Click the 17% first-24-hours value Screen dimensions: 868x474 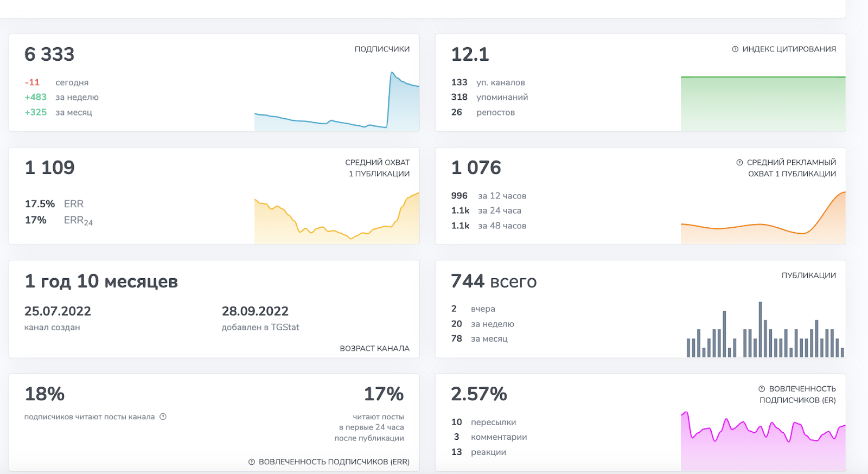[x=384, y=394]
